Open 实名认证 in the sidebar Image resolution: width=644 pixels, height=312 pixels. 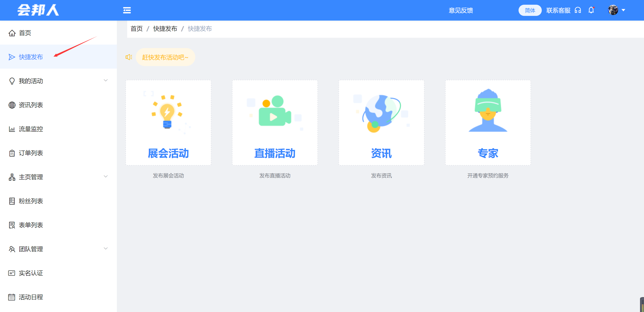(31, 273)
